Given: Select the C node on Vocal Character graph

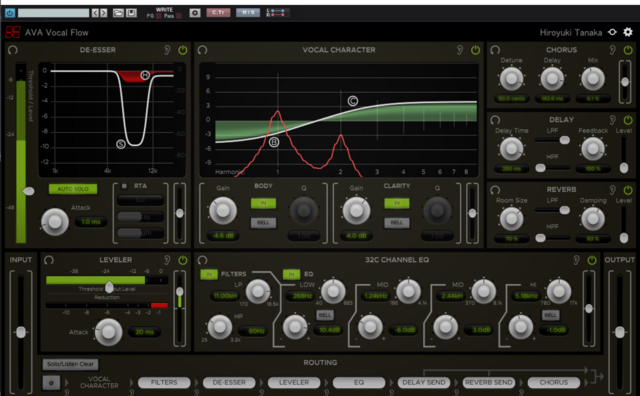Looking at the screenshot, I should pyautogui.click(x=353, y=101).
